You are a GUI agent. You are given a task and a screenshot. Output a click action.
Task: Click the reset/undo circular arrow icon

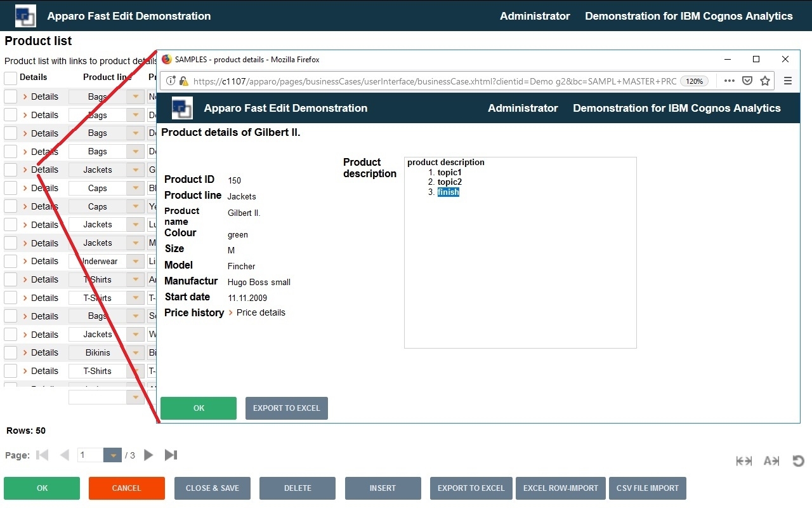point(799,461)
